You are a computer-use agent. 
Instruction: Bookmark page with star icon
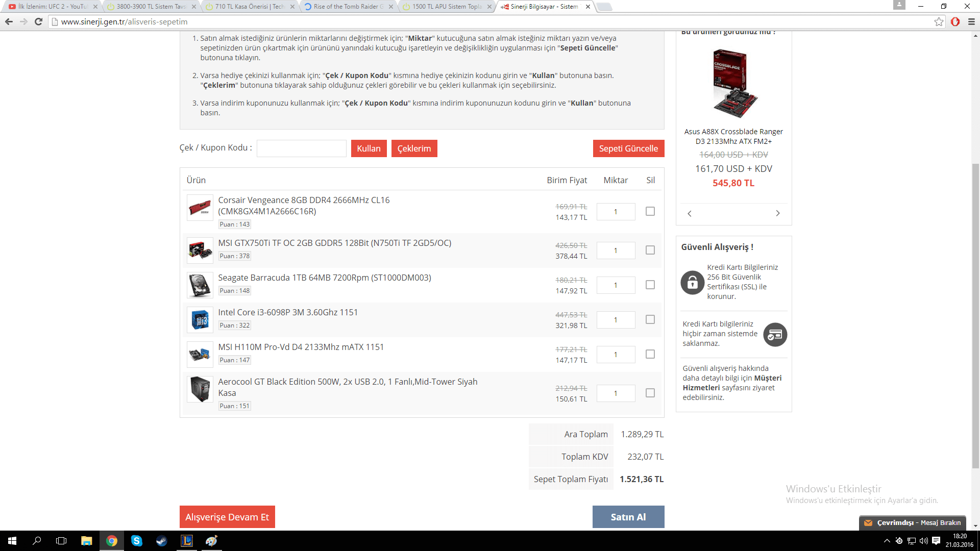click(x=939, y=21)
